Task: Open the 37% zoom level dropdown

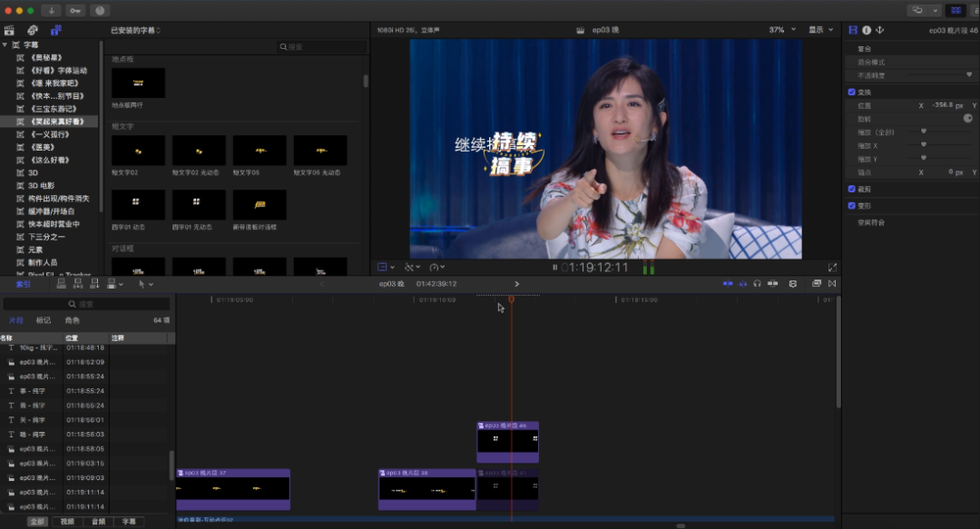Action: [x=780, y=30]
